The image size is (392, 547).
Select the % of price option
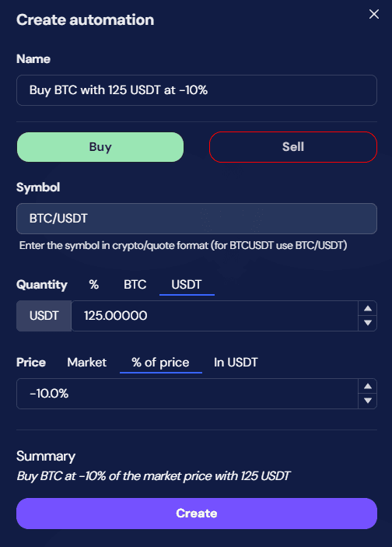click(160, 363)
